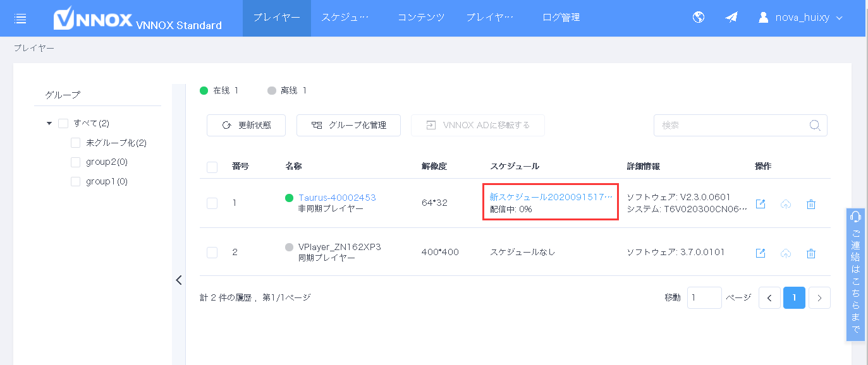Open the nova_huixy user dropdown
868x365 pixels.
pos(801,18)
